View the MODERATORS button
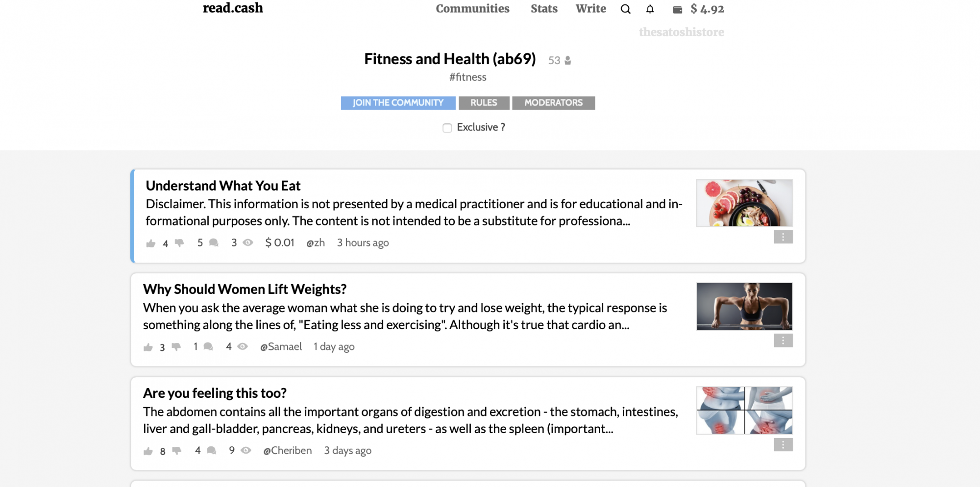The height and width of the screenshot is (487, 980). pyautogui.click(x=553, y=103)
